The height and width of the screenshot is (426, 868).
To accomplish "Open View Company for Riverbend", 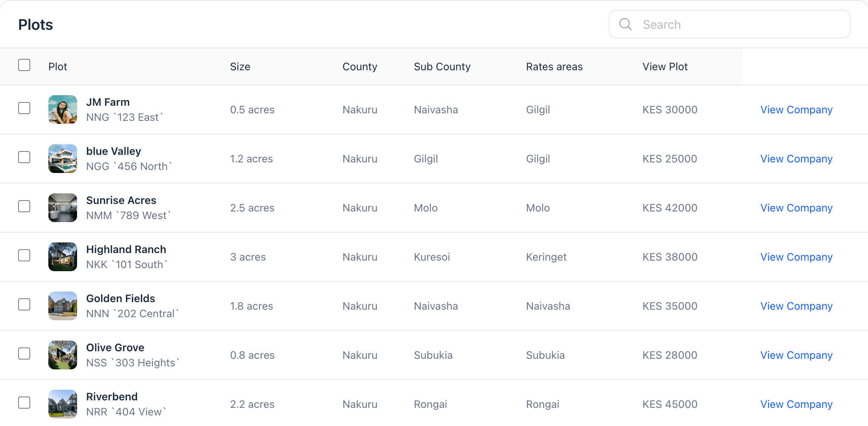I will [x=796, y=404].
